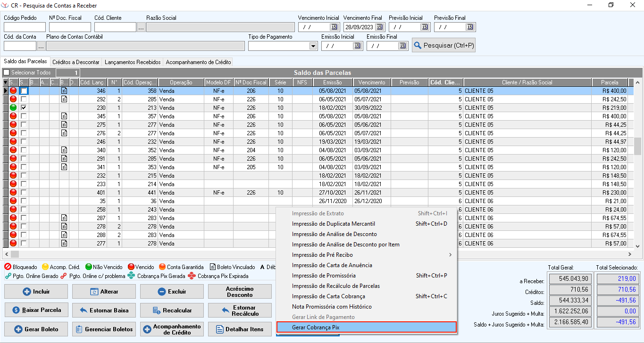The width and height of the screenshot is (644, 343).
Task: Uncheck the checkbox for lançamento 230
Action: [x=24, y=108]
